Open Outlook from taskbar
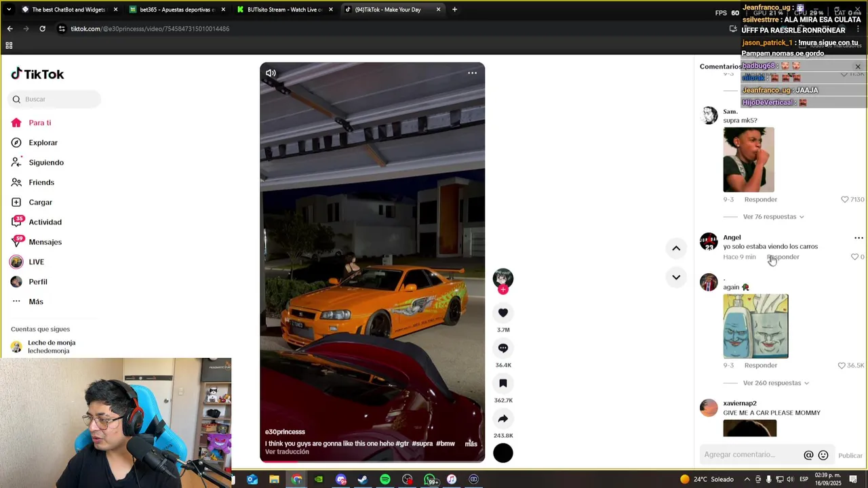 252,479
